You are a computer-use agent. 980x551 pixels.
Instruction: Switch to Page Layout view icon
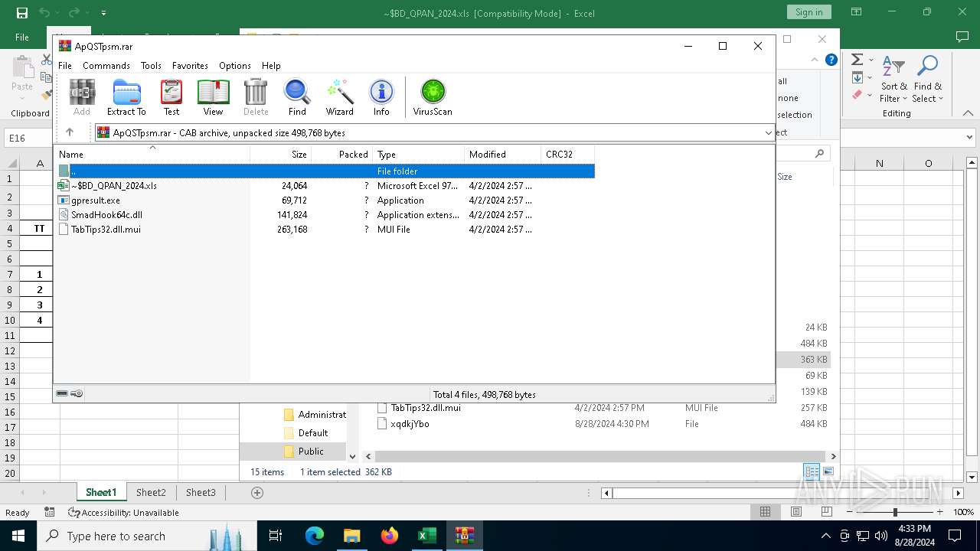[796, 512]
